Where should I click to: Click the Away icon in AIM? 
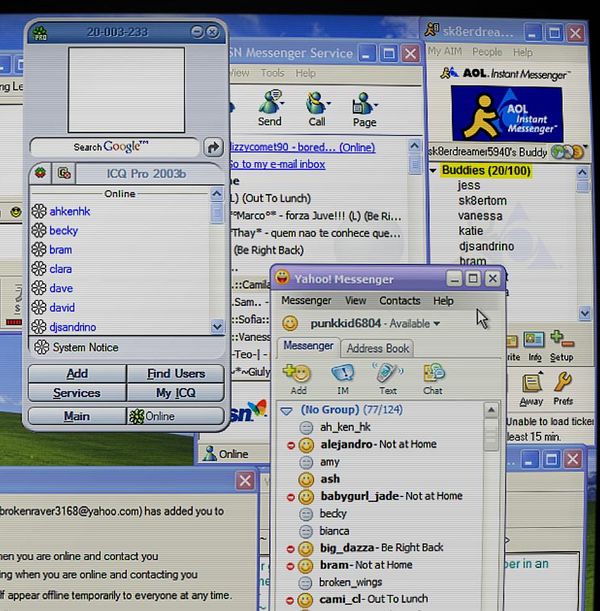[532, 383]
